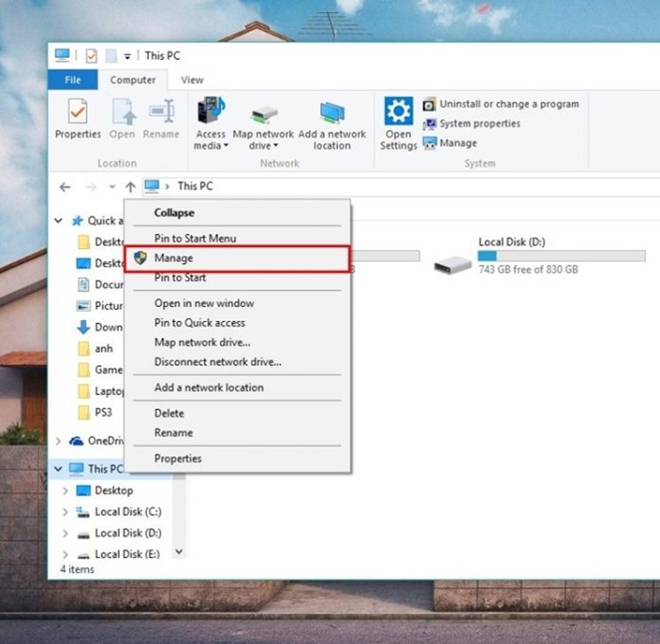Open Customize Quick Access Toolbar dropdown

(x=127, y=56)
